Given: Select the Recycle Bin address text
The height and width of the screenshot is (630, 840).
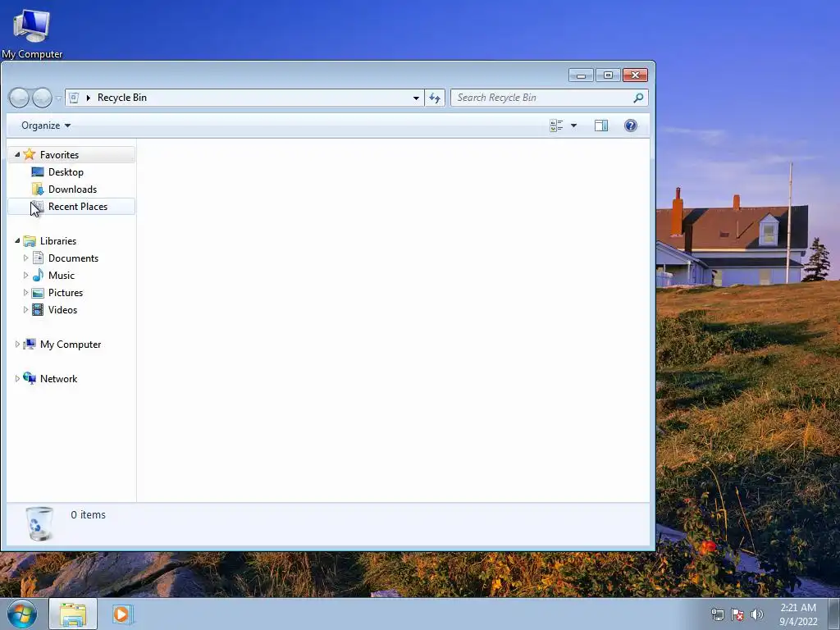Looking at the screenshot, I should (121, 98).
